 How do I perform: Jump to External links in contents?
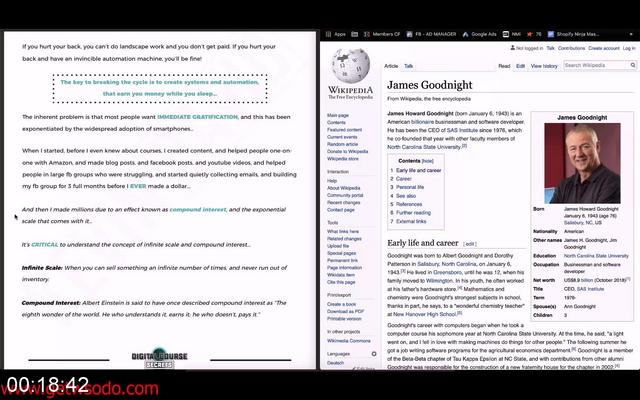[x=411, y=222]
